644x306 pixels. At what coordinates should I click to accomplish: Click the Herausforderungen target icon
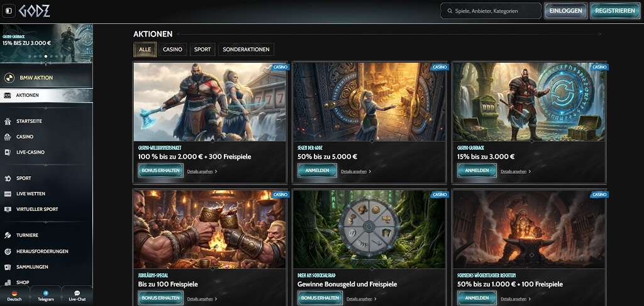8,251
